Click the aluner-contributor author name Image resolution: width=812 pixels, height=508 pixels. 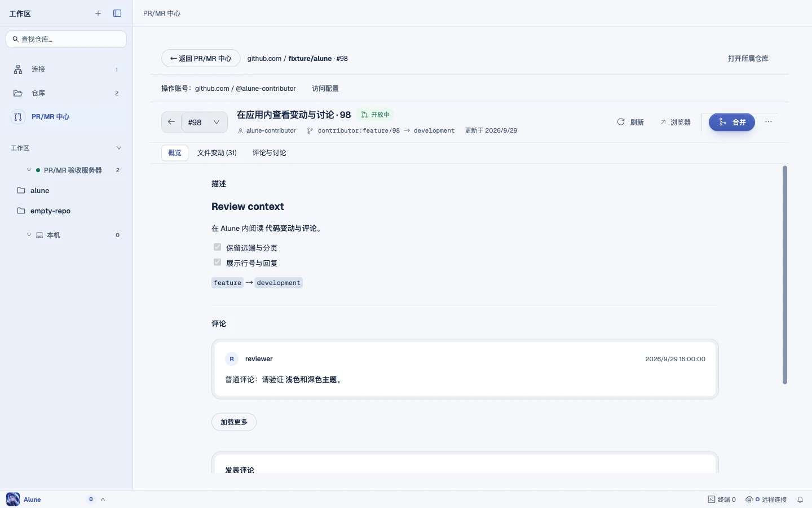(271, 130)
